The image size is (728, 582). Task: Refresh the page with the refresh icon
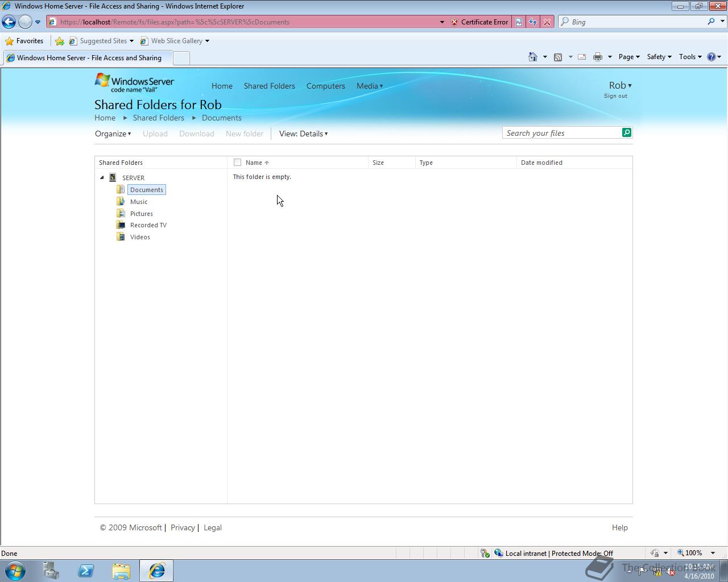(x=533, y=22)
